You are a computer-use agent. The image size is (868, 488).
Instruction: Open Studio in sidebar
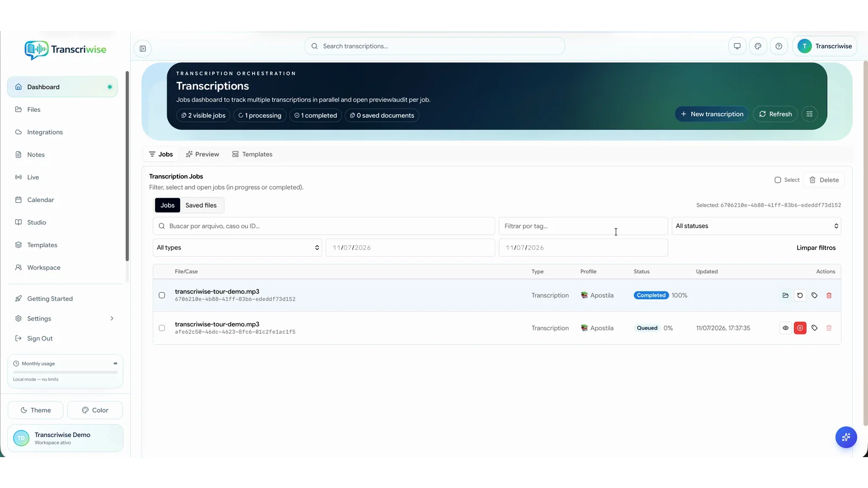click(62, 222)
